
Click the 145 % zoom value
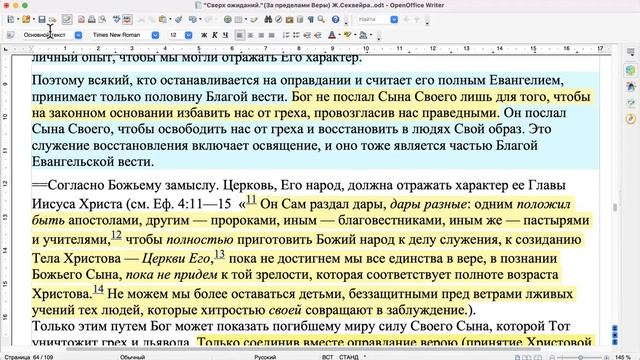pos(623,357)
